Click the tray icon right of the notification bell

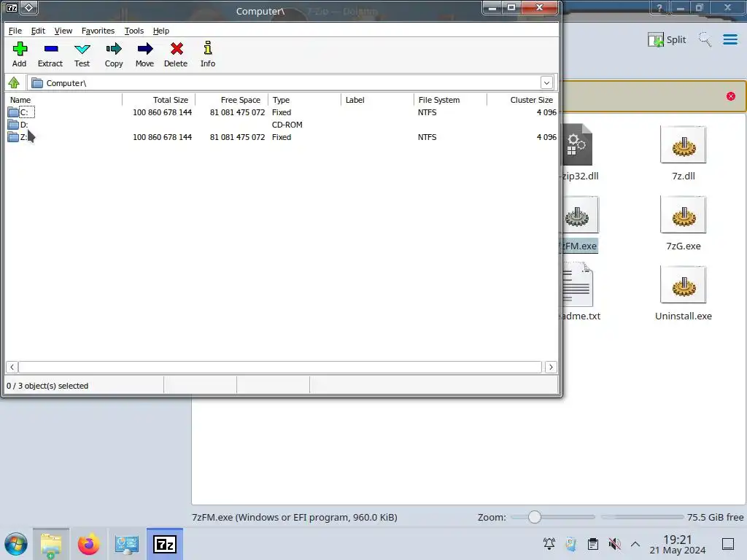point(570,544)
